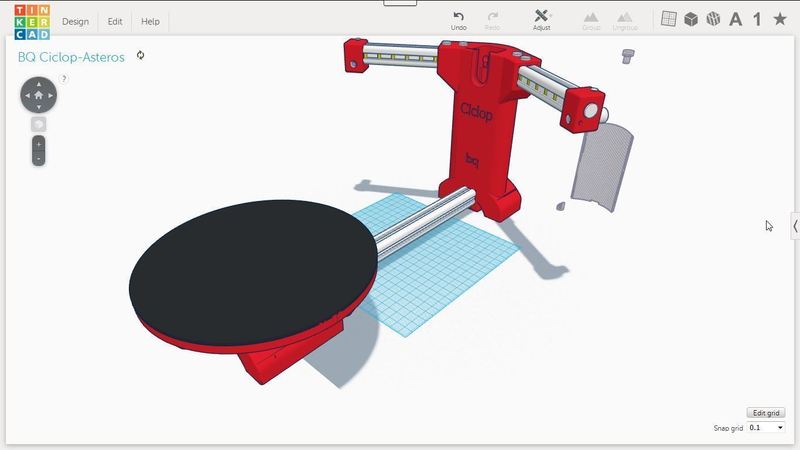Zoom out with the minus button
This screenshot has height=450, width=800.
point(38,159)
